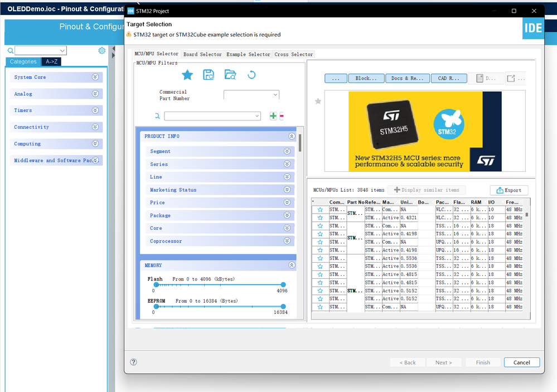Collapse the MEMORY section
The image size is (557, 392).
tap(292, 265)
